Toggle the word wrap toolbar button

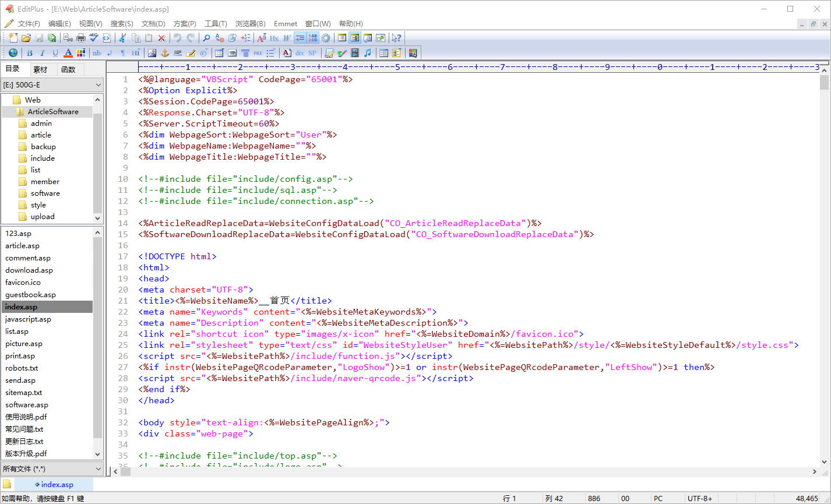pos(300,38)
